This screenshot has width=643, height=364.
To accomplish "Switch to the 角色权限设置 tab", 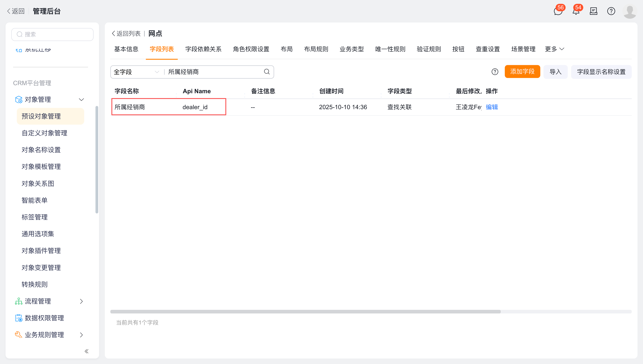I will (x=251, y=49).
